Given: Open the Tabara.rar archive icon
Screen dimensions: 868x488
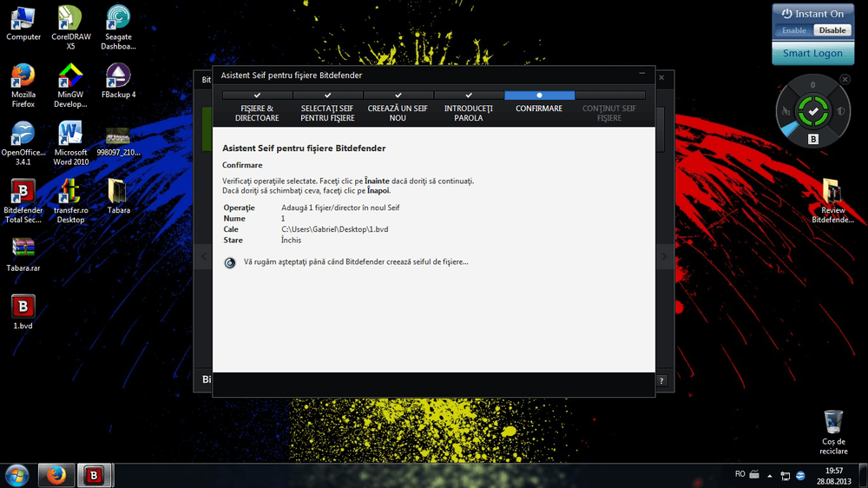Looking at the screenshot, I should (23, 249).
